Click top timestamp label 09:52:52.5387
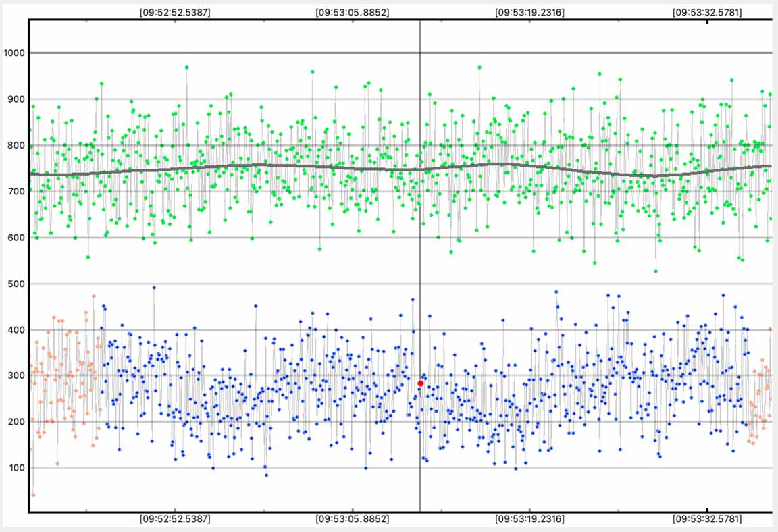 point(175,12)
